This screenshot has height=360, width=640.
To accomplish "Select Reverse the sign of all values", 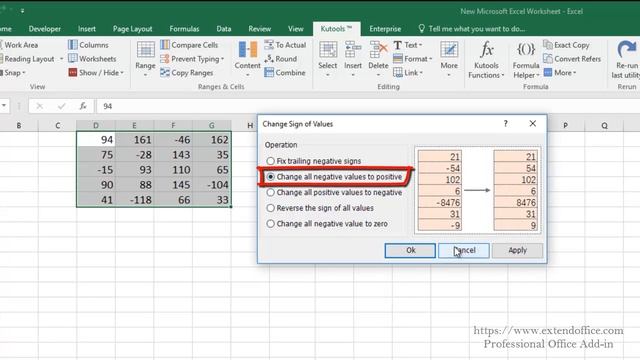I will pyautogui.click(x=320, y=208).
